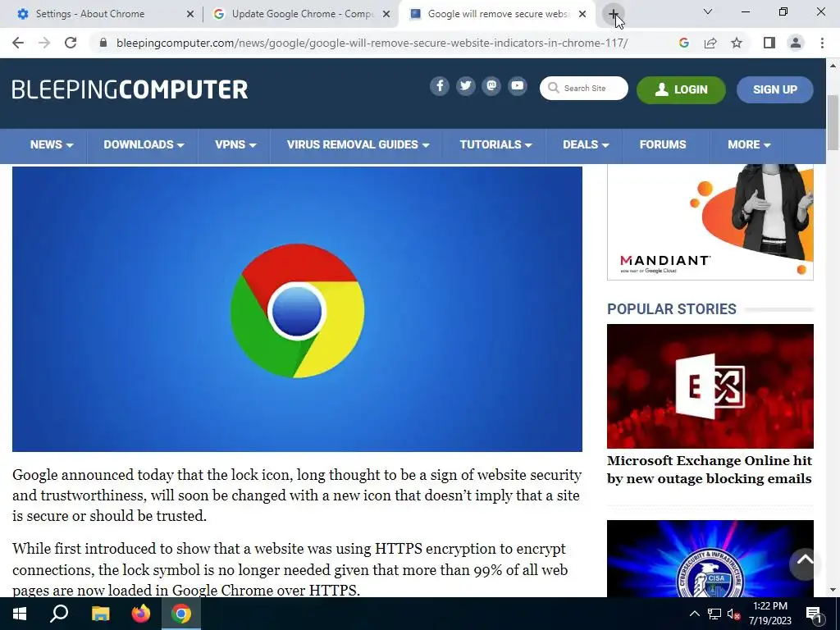Go back to the previous page

(x=18, y=43)
